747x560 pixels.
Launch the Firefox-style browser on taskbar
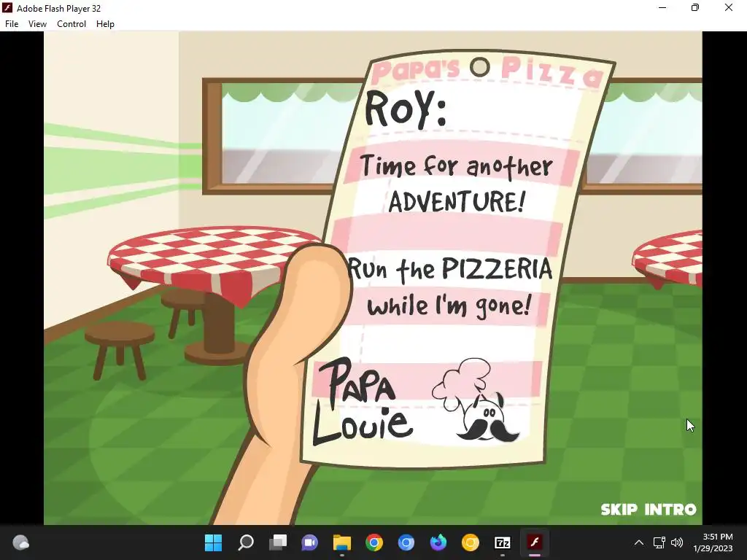(x=438, y=542)
